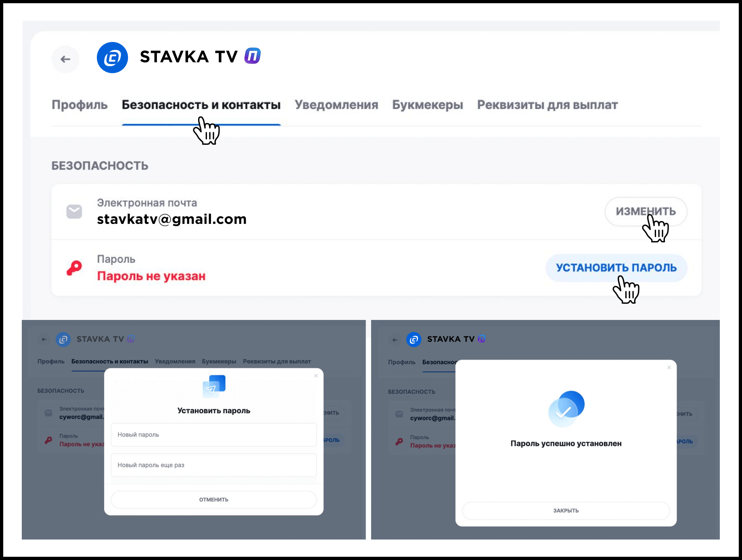The width and height of the screenshot is (742, 560).
Task: Click back arrow in the bottom-right panel
Action: pos(395,340)
